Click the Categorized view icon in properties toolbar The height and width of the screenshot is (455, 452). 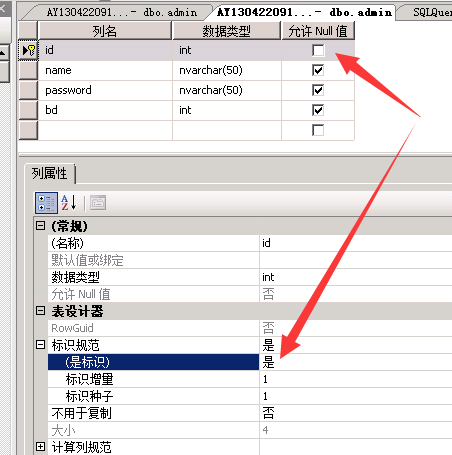point(46,203)
